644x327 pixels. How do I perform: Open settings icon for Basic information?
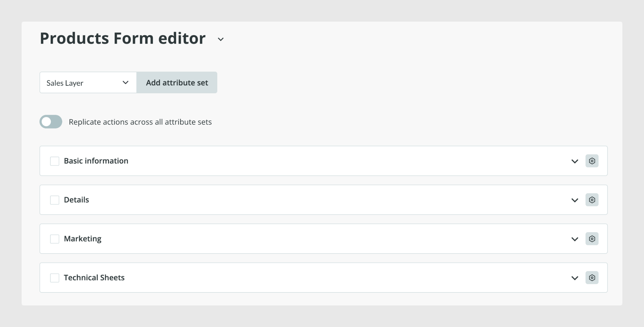pos(592,161)
